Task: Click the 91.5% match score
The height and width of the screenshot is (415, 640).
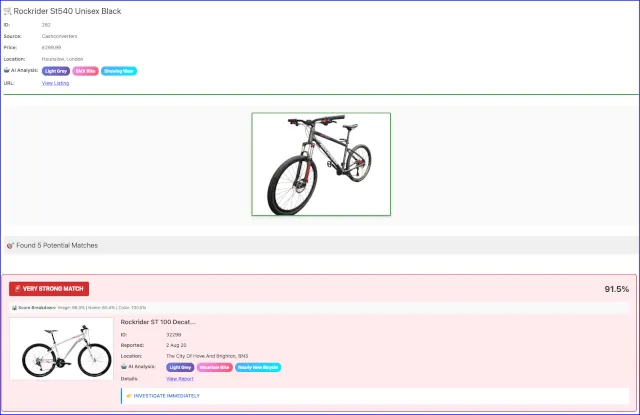Action: (x=616, y=289)
